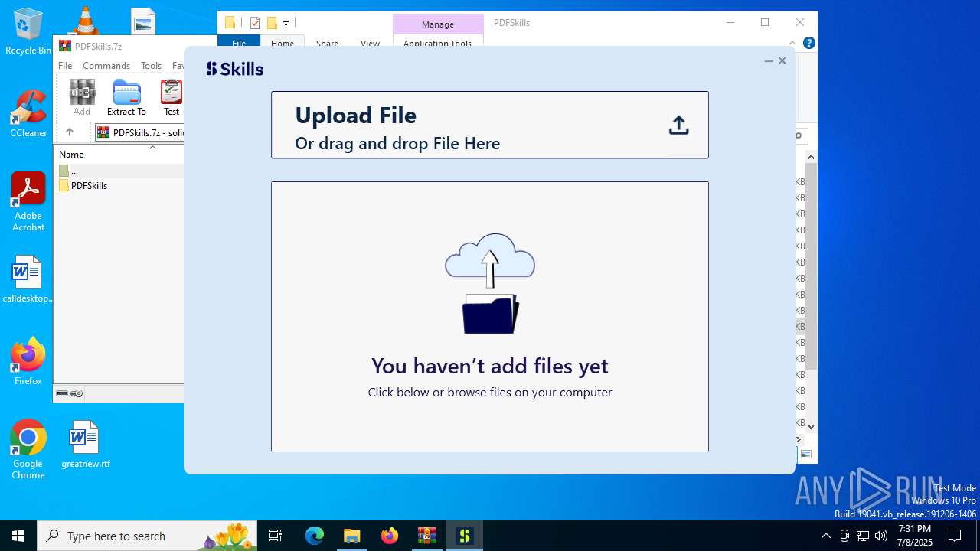
Task: Maximize the PDFSkills Explorer window
Action: click(x=765, y=22)
